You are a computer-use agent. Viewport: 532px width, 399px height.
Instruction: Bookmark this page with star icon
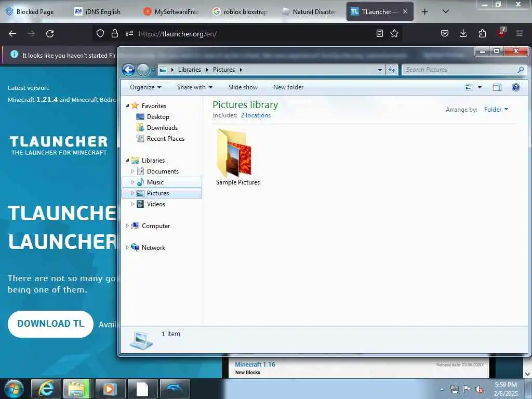(x=394, y=33)
